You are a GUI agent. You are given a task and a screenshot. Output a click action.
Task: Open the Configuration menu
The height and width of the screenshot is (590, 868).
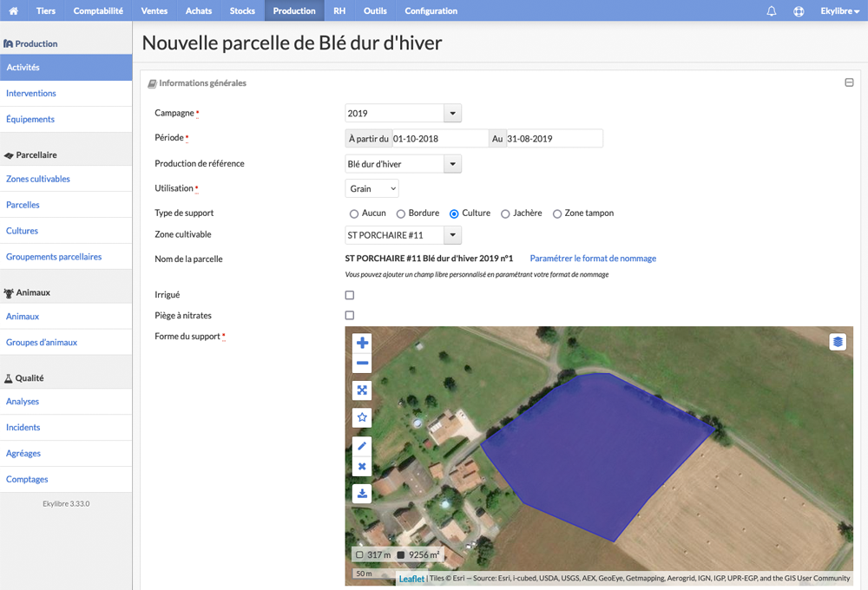(431, 10)
